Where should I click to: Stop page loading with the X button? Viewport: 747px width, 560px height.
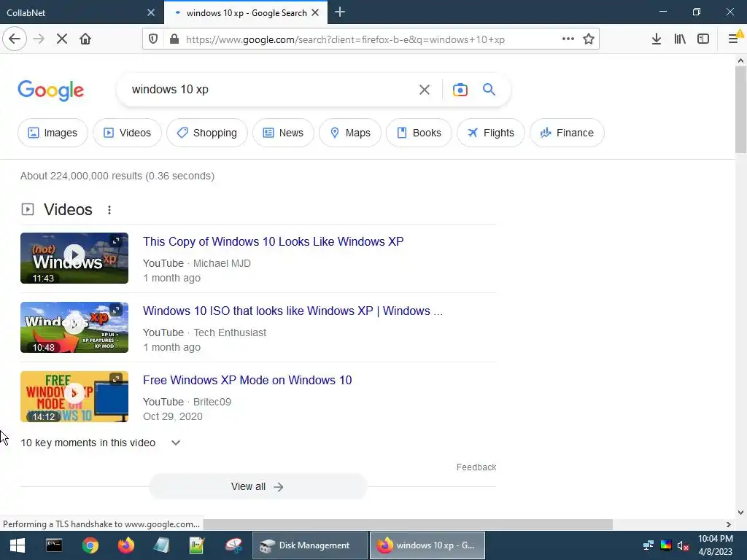[61, 39]
